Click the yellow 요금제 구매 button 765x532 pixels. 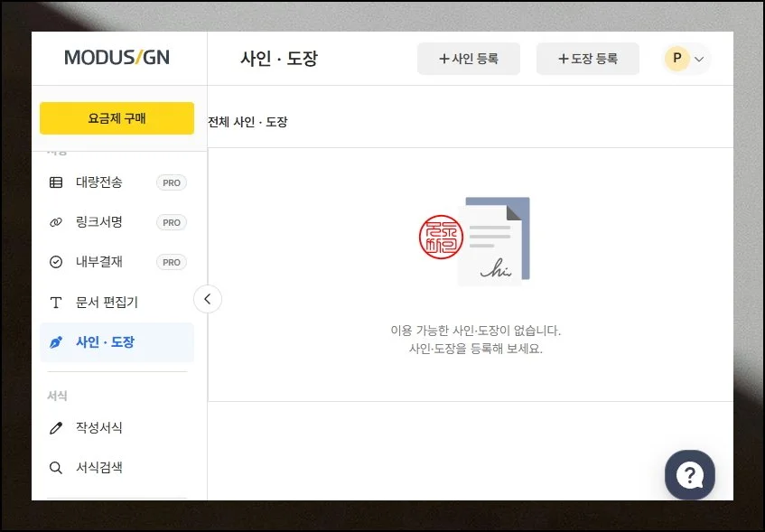click(x=117, y=118)
